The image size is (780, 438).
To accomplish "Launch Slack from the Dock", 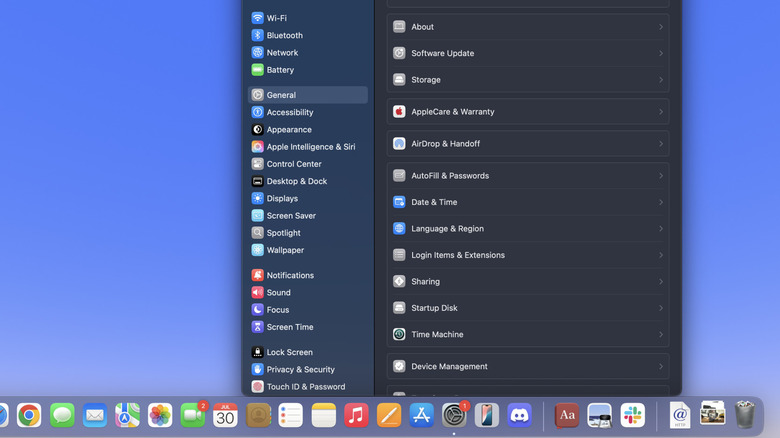I will coord(633,415).
